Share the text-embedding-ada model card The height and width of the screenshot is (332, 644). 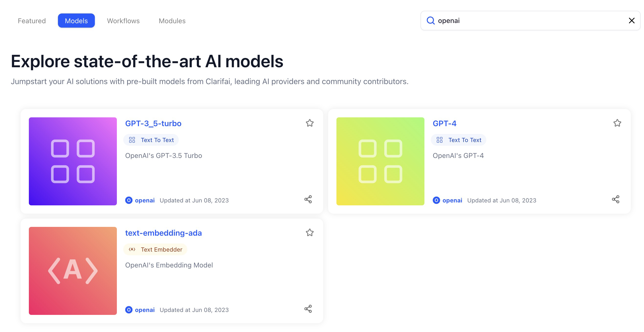point(308,309)
